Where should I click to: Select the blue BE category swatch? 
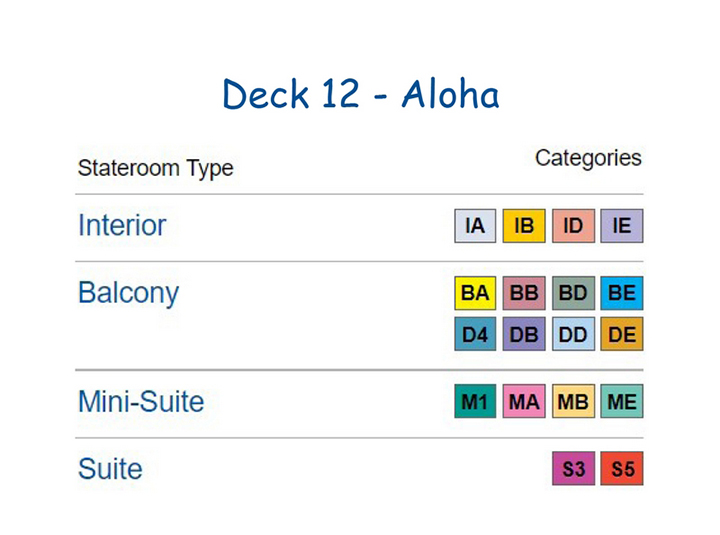click(622, 293)
